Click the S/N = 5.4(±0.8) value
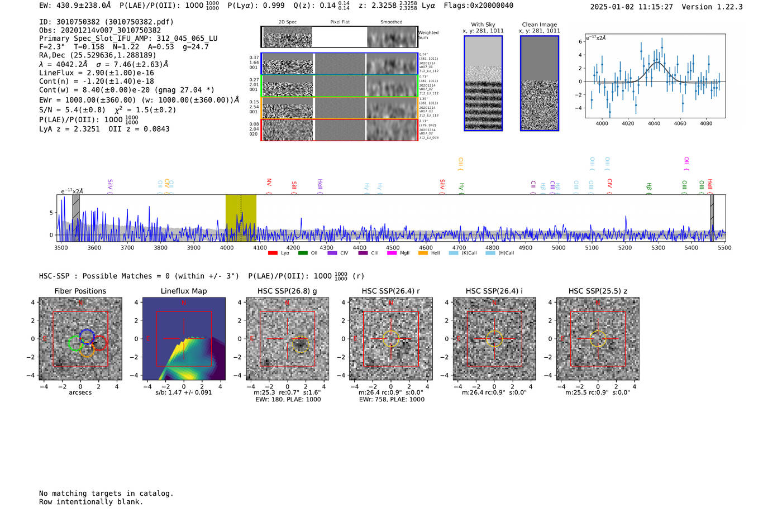 (x=72, y=110)
